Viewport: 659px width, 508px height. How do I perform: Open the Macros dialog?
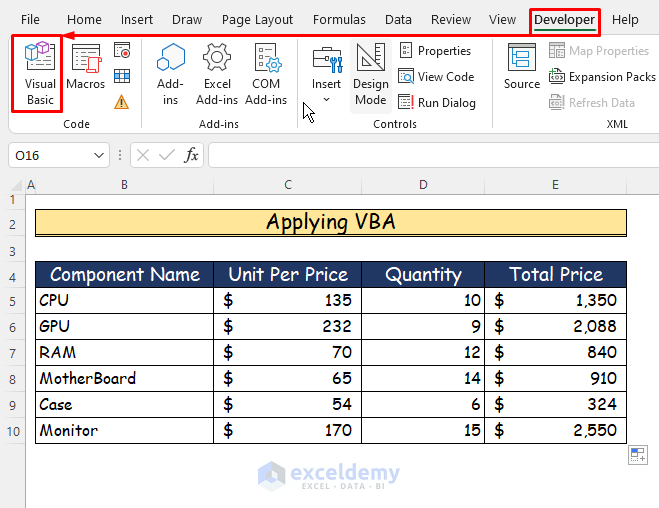tap(85, 67)
